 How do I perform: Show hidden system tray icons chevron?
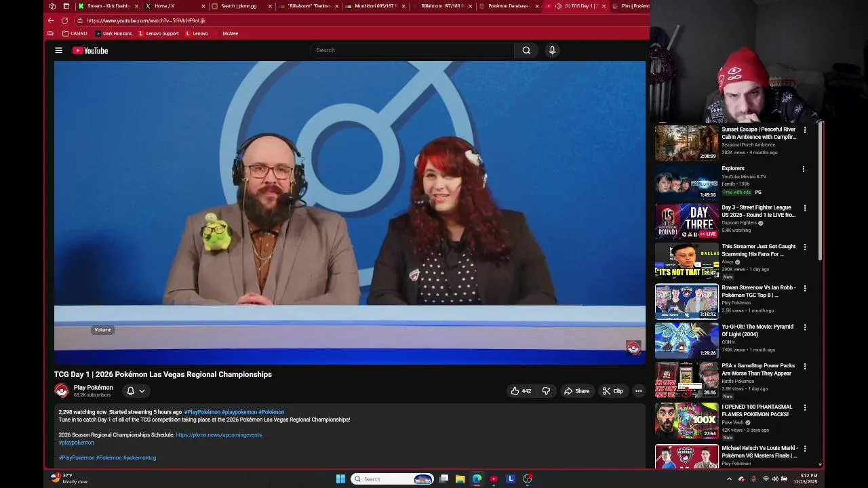click(x=729, y=479)
